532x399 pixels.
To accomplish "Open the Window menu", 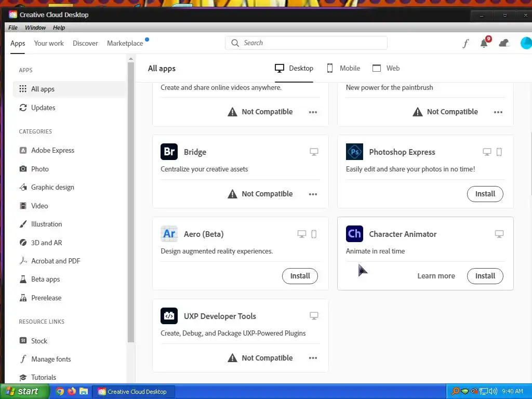I will (x=35, y=28).
